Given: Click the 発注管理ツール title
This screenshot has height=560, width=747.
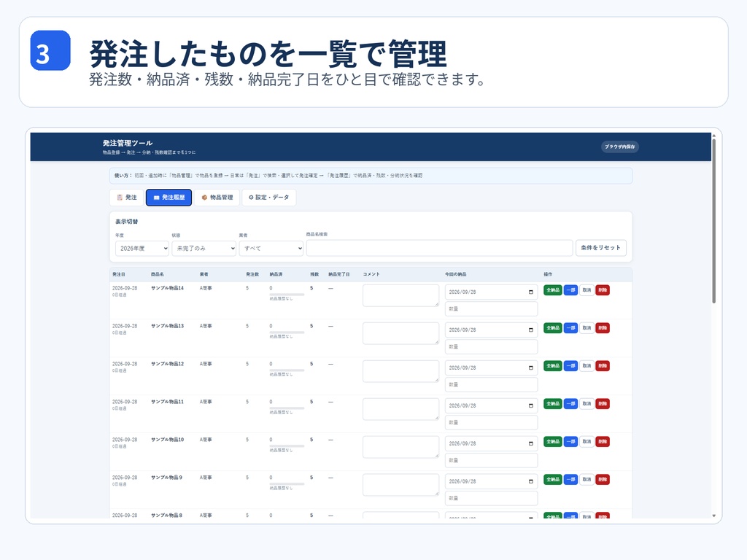Looking at the screenshot, I should 128,143.
